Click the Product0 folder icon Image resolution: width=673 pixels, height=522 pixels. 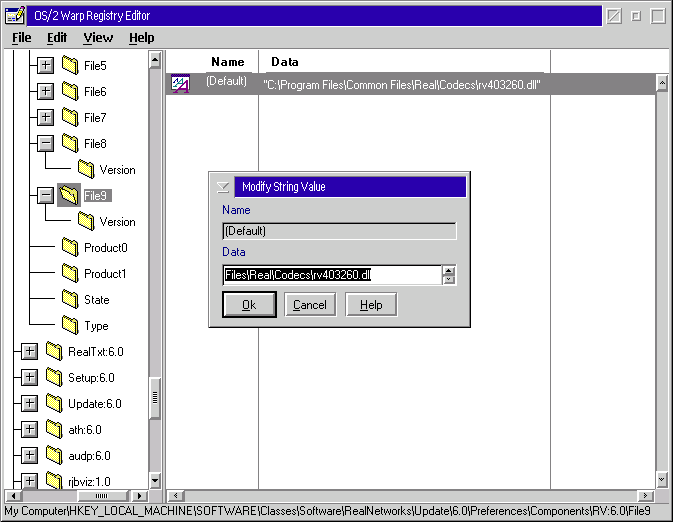coord(70,248)
